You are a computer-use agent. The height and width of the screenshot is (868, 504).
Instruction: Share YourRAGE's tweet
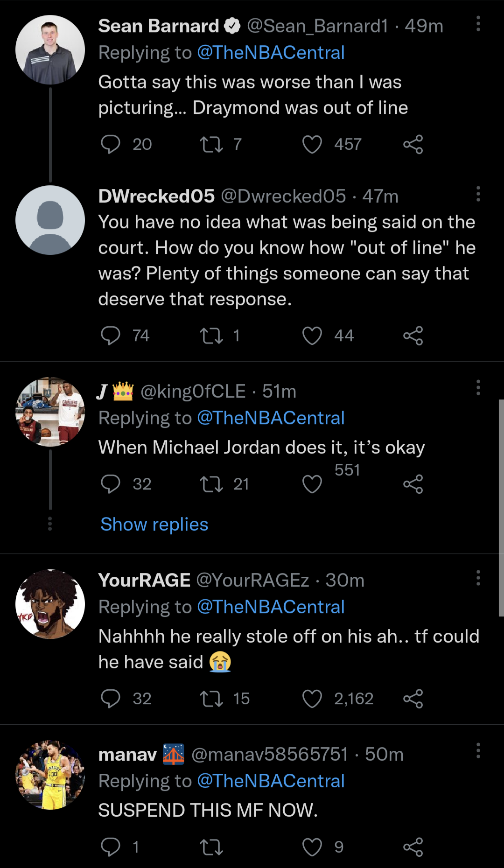[413, 699]
